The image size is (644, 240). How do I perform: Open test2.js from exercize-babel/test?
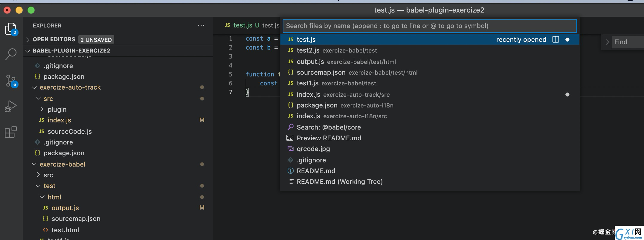430,50
